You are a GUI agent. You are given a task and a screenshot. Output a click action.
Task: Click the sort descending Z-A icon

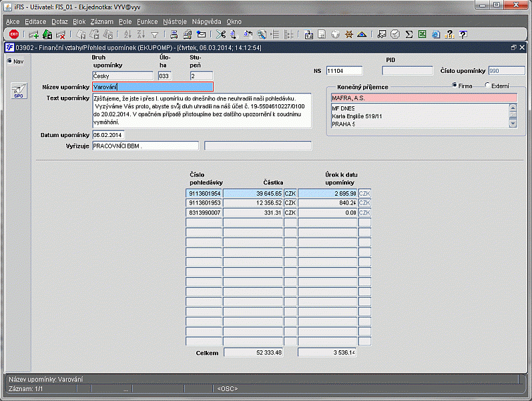(141, 34)
